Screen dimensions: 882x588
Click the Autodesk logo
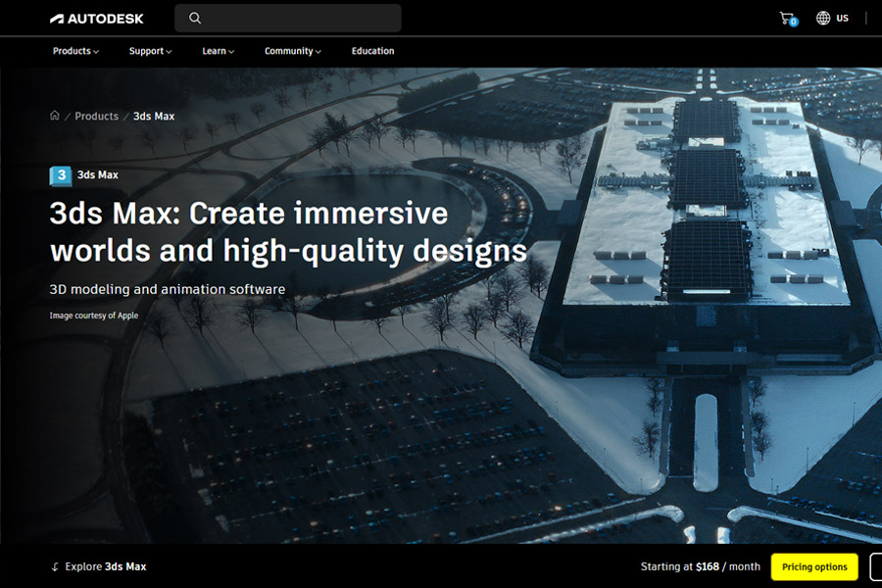coord(97,19)
